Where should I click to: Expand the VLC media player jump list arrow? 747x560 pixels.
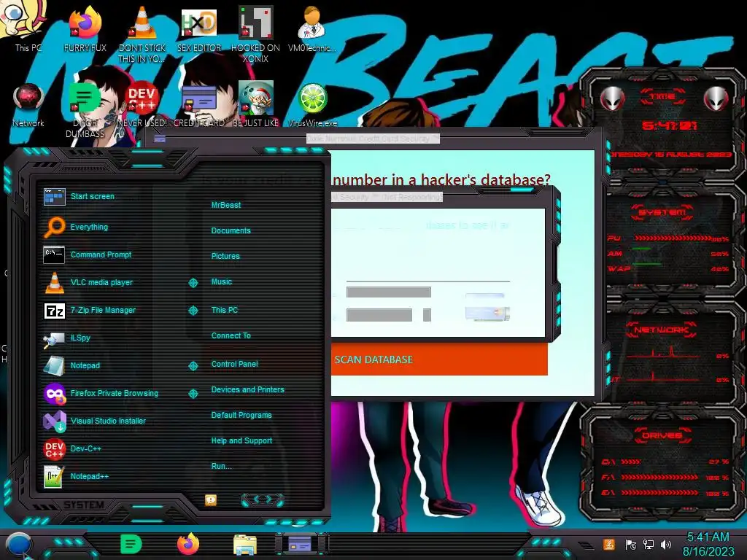pyautogui.click(x=193, y=283)
